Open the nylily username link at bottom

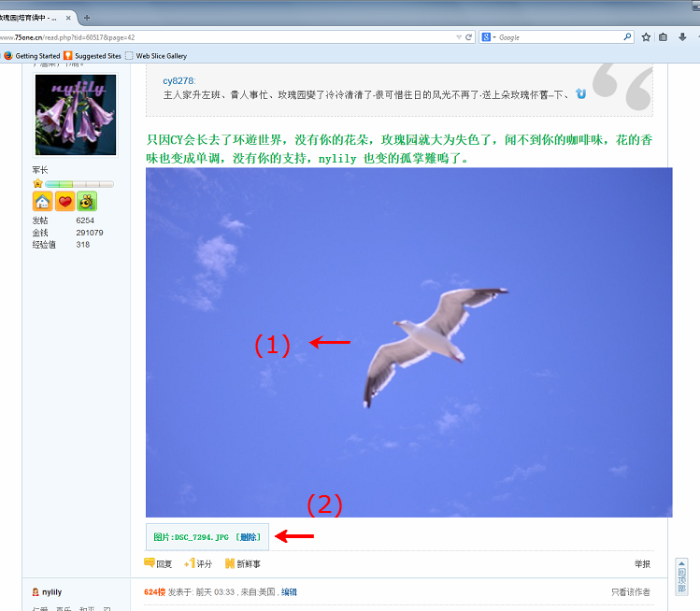pyautogui.click(x=51, y=591)
